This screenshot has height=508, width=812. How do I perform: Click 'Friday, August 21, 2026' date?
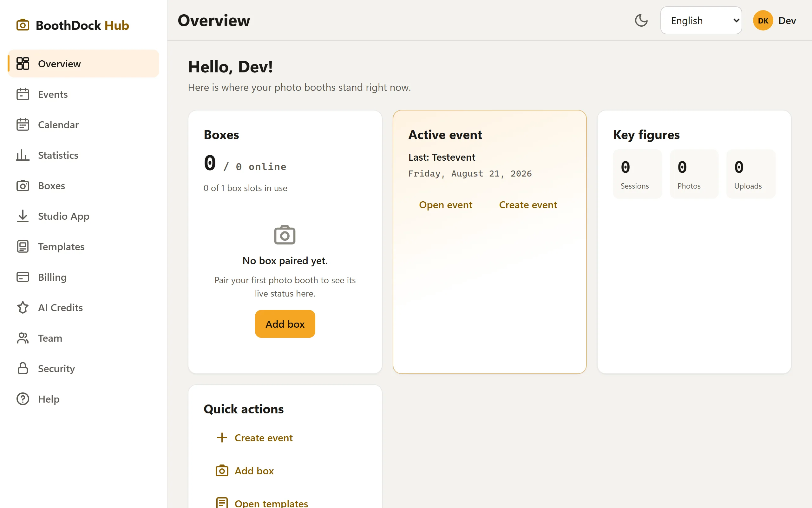tap(470, 174)
